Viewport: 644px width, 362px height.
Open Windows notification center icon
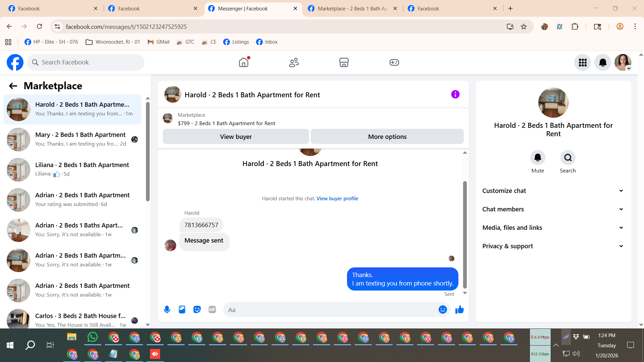pos(631,345)
